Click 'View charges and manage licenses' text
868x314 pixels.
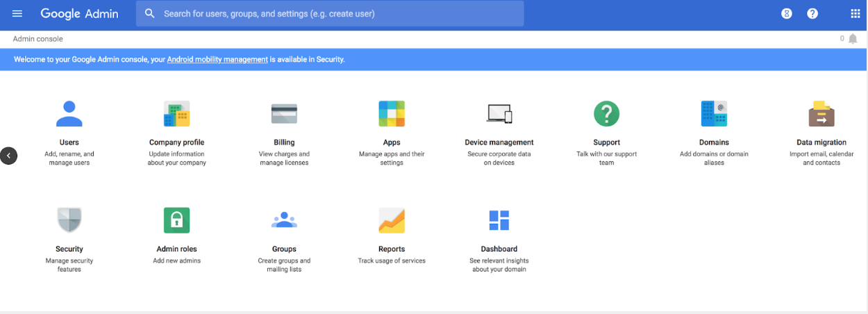pos(284,158)
